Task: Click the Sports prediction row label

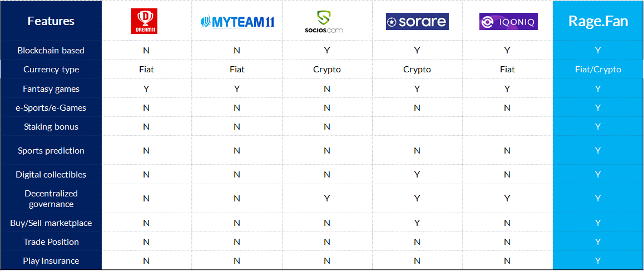Action: point(51,150)
